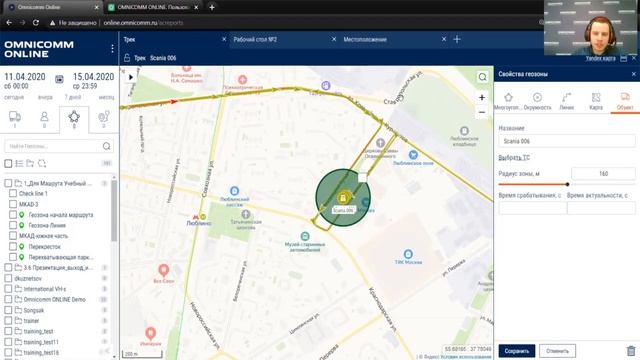640x360 pixels.
Task: Click the radius value field showing 160
Action: click(603, 174)
